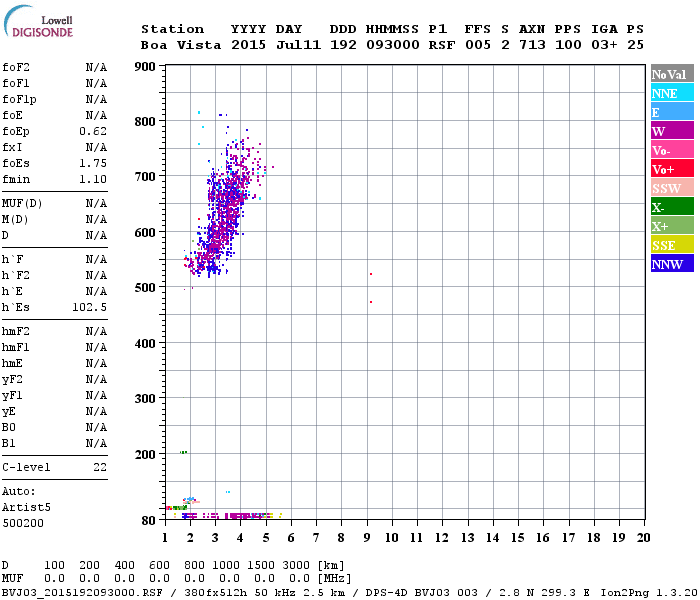The image size is (700, 600).
Task: Select the NNE cyan legend swatch
Action: [x=672, y=93]
